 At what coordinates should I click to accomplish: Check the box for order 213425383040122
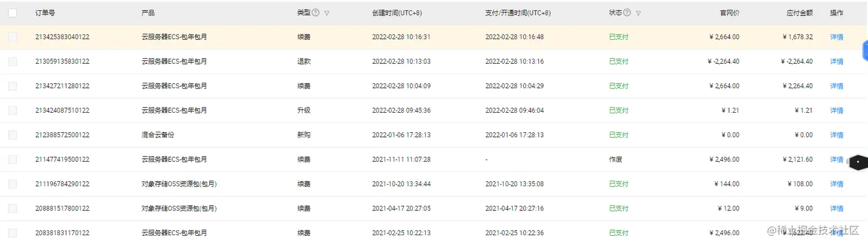tap(13, 37)
